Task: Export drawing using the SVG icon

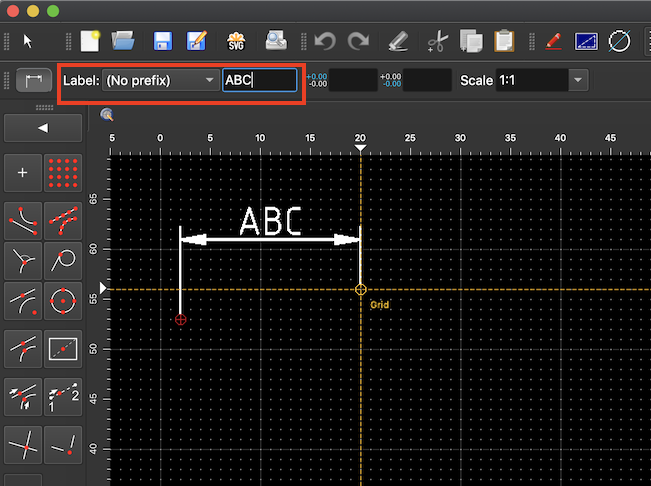Action: pyautogui.click(x=236, y=41)
